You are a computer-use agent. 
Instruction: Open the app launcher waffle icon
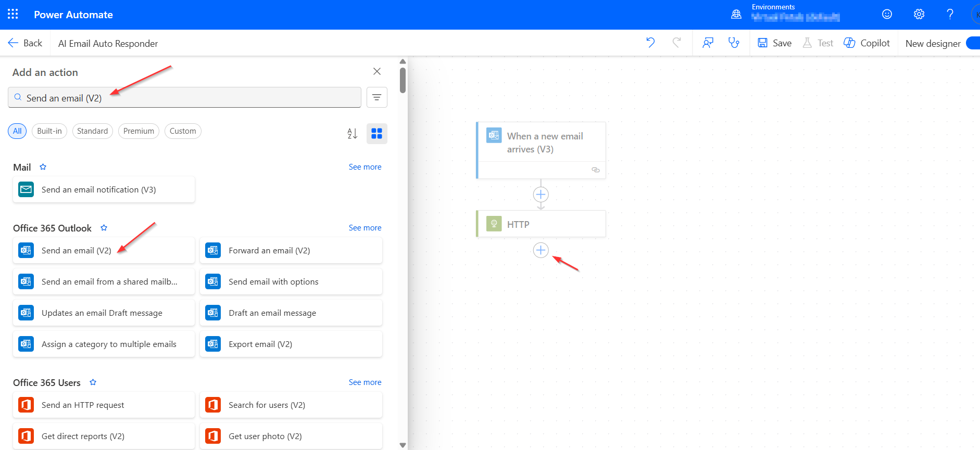pos(13,14)
